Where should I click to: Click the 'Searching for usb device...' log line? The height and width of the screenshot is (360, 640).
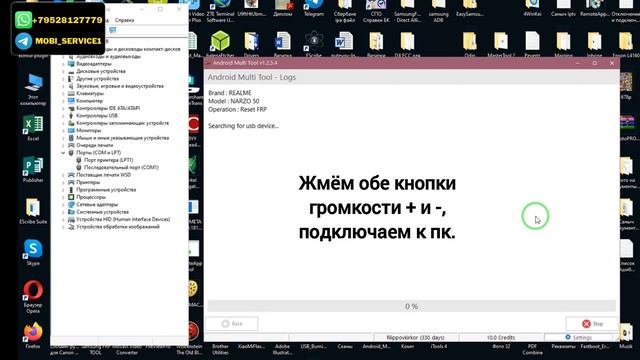[x=243, y=126]
